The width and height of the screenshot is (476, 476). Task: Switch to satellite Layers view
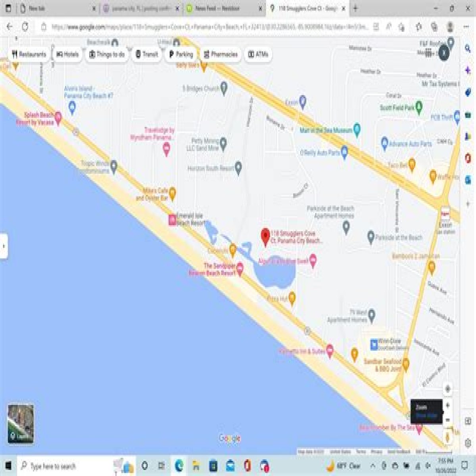pyautogui.click(x=21, y=424)
